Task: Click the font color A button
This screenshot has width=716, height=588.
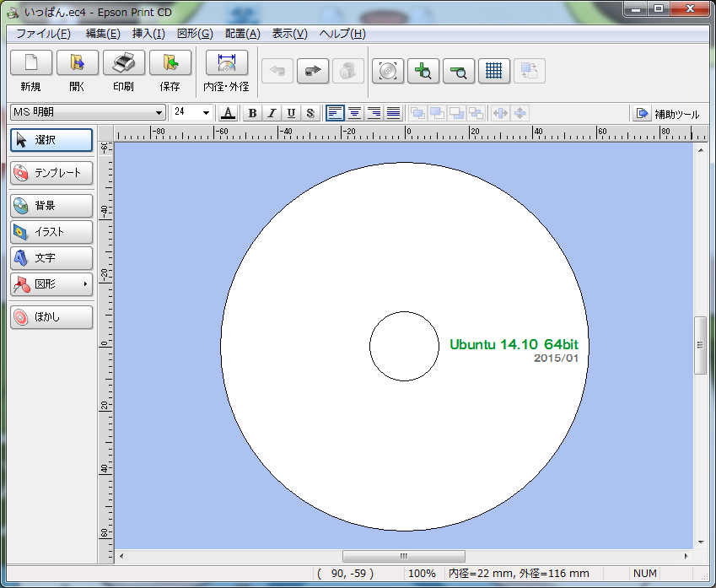Action: click(228, 113)
